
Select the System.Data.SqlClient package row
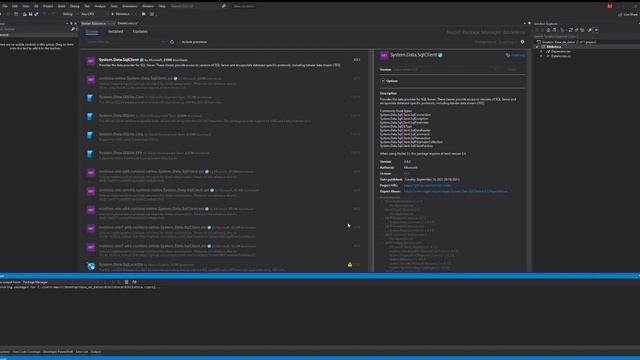[x=224, y=62]
